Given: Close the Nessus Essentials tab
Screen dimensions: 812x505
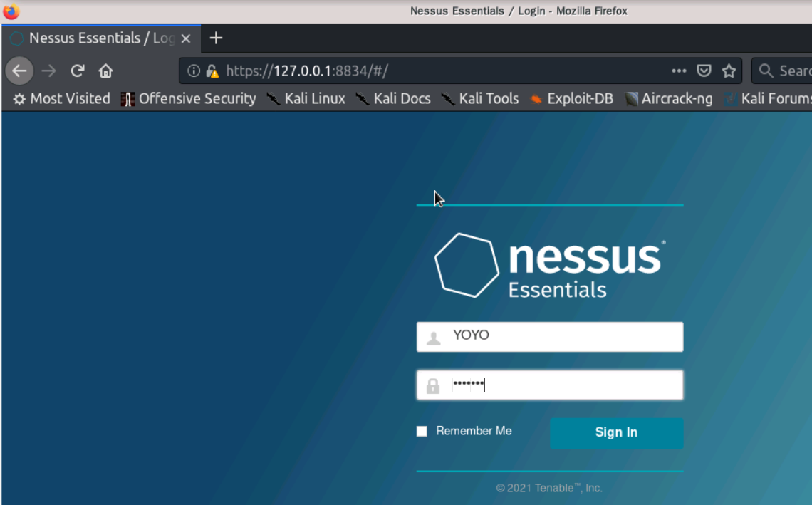Looking at the screenshot, I should click(186, 39).
